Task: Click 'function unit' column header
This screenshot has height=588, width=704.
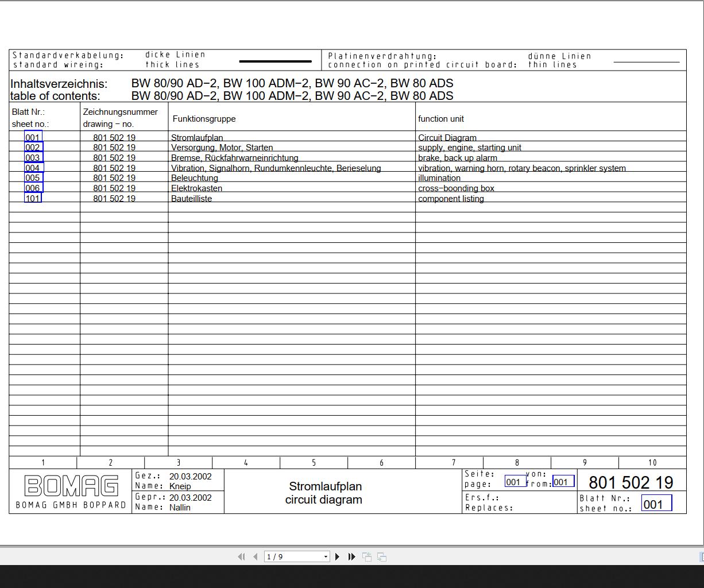Action: (x=441, y=119)
